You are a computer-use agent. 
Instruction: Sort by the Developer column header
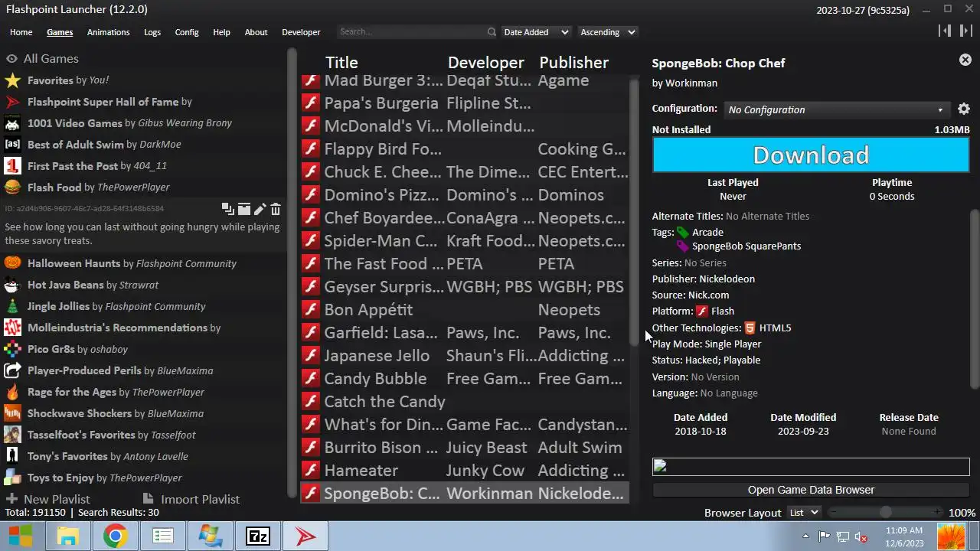coord(485,63)
